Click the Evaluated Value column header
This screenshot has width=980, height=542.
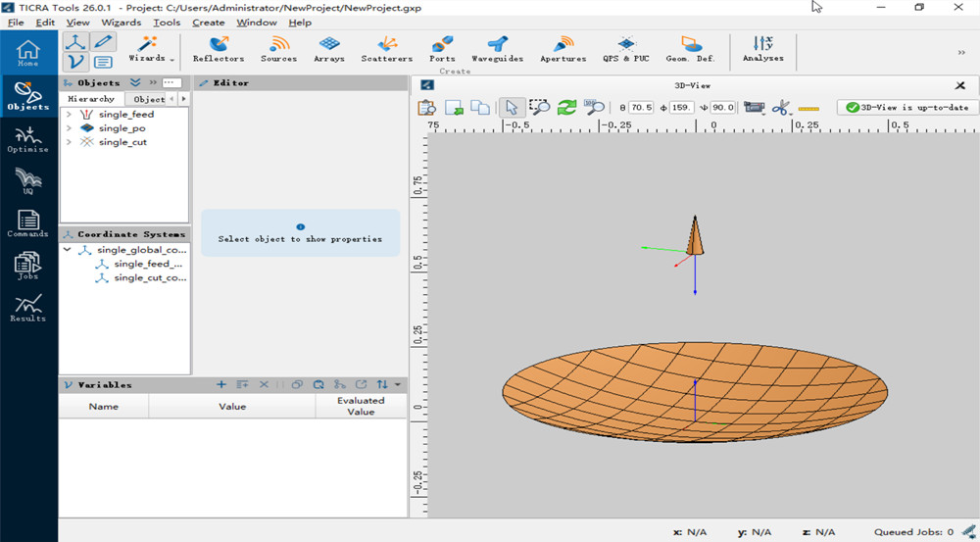[x=361, y=407]
